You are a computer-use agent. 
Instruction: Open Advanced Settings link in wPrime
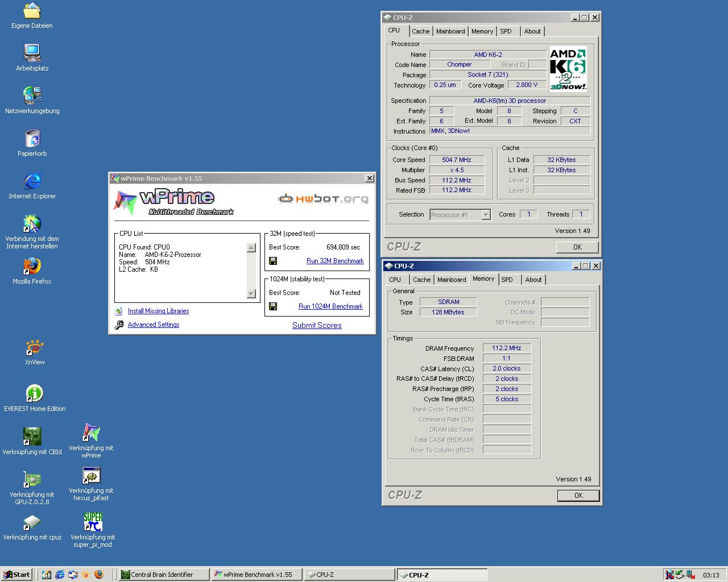tap(154, 325)
